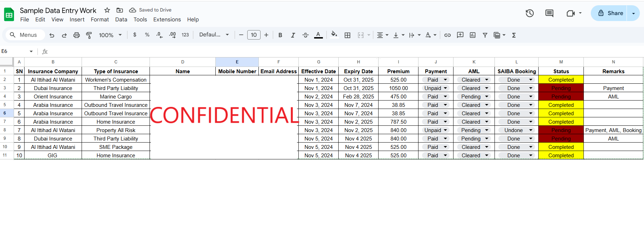The image size is (644, 227).
Task: Click the borders toolbar icon
Action: [347, 35]
